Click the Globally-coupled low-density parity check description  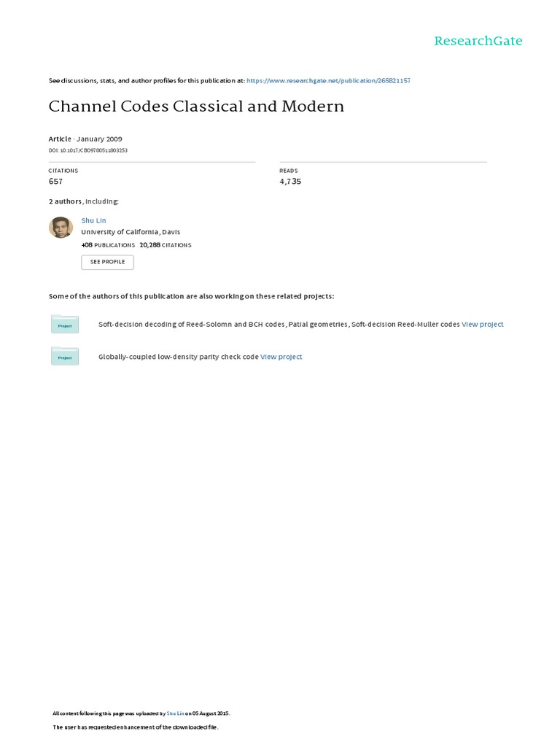pos(179,357)
